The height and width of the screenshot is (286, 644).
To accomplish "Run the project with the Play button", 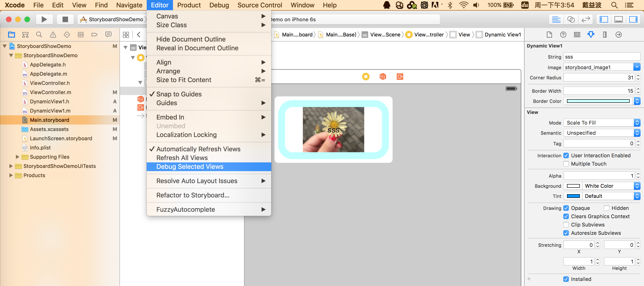I will pyautogui.click(x=44, y=19).
